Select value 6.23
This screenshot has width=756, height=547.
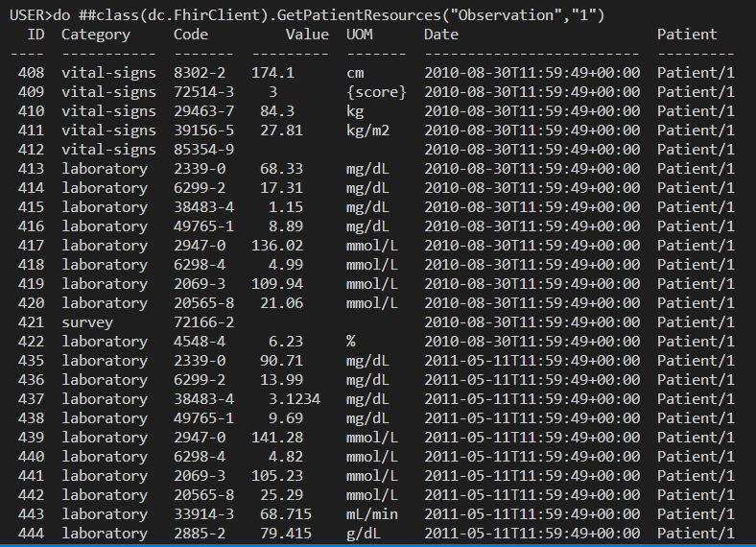pos(286,342)
